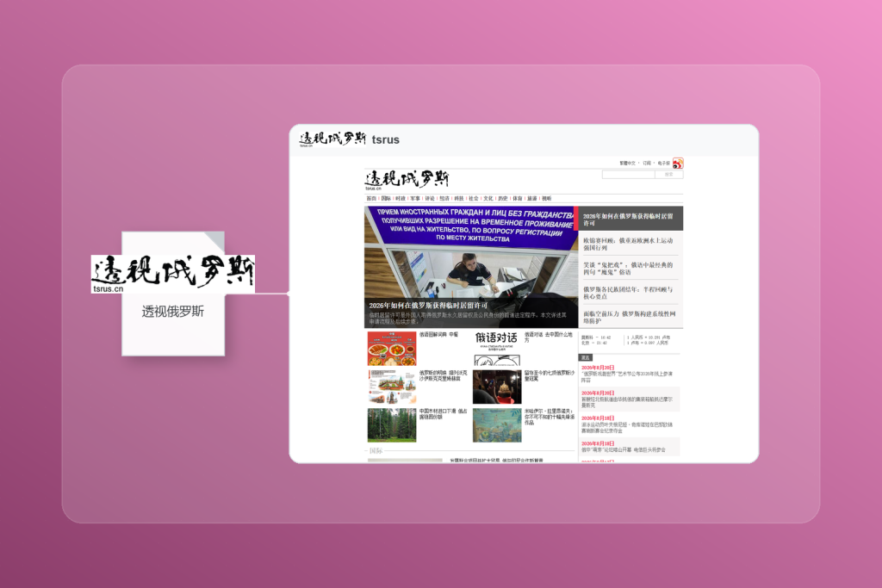Click the 俄语图解词典 中餐 article title
Screen dimensions: 882x588
click(438, 335)
